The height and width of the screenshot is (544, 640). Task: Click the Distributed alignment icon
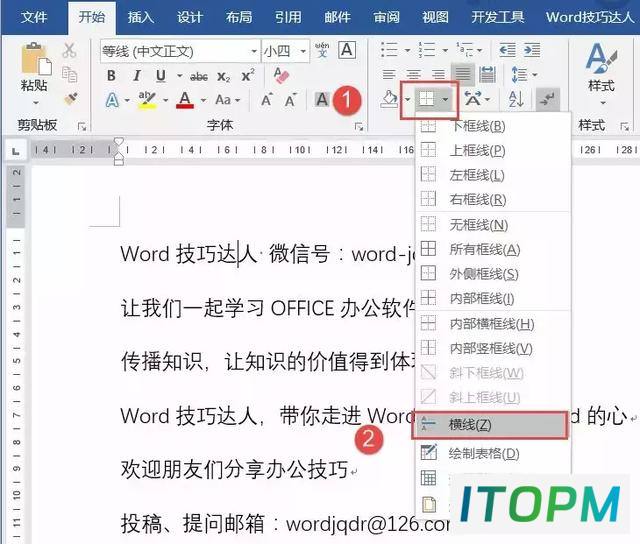(x=487, y=75)
